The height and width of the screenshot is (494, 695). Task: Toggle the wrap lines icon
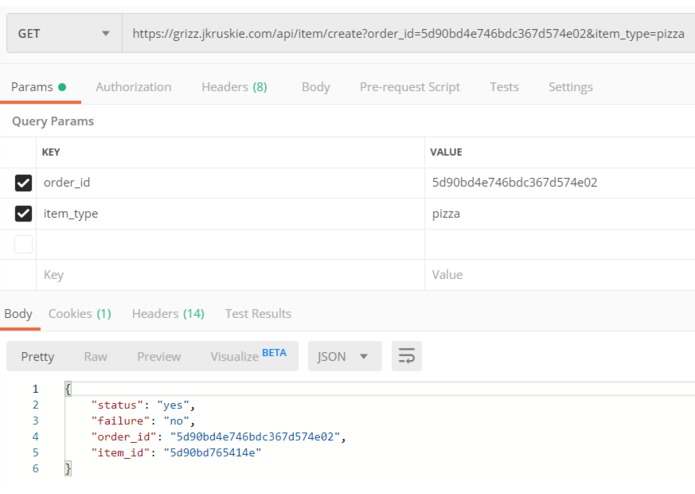click(x=406, y=356)
